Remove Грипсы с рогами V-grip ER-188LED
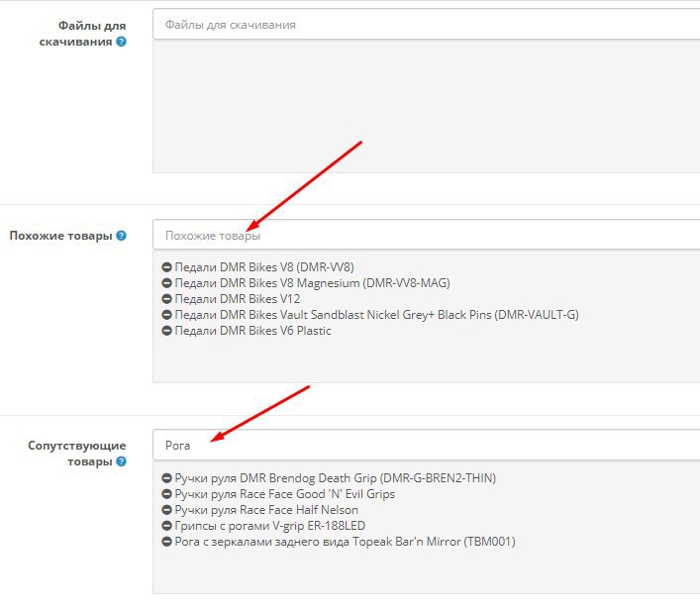Screen dimensions: 700x612 [x=166, y=526]
